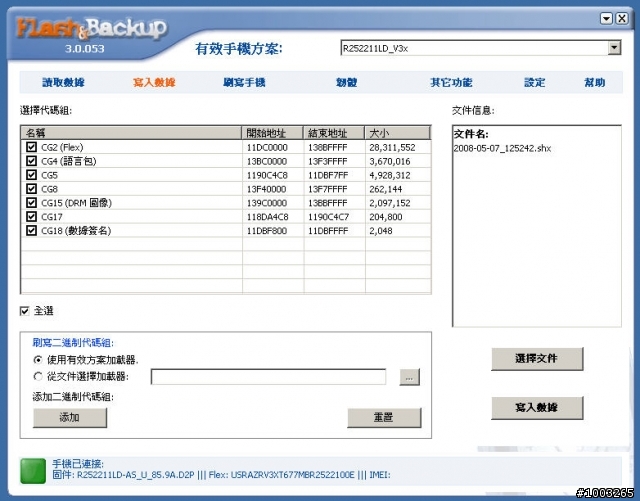Click size value 262,144

[385, 189]
